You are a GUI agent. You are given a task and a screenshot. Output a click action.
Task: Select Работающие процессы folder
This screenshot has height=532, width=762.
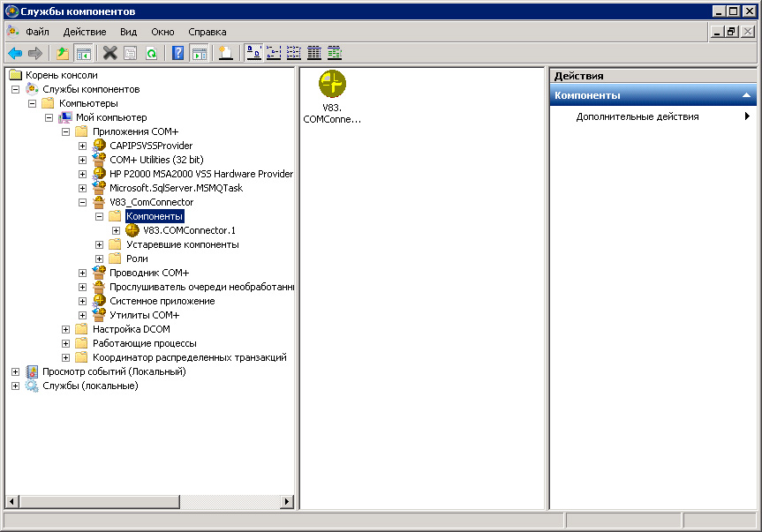click(144, 343)
